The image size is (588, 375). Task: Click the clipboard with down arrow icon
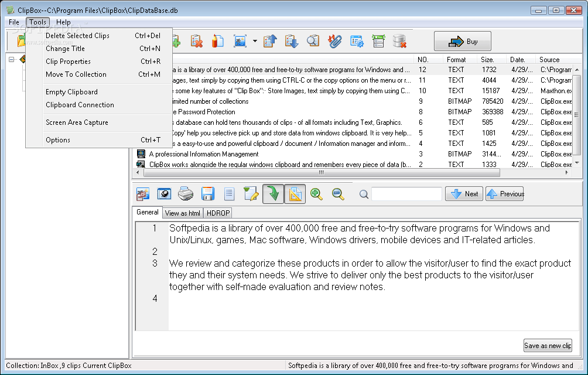292,41
